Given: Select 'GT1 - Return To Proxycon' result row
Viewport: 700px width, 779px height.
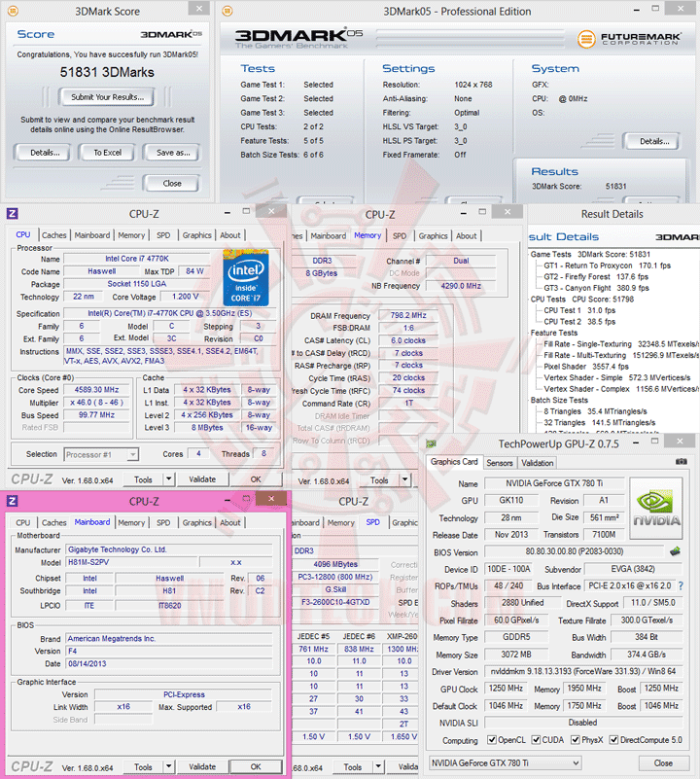Looking at the screenshot, I should pyautogui.click(x=607, y=266).
